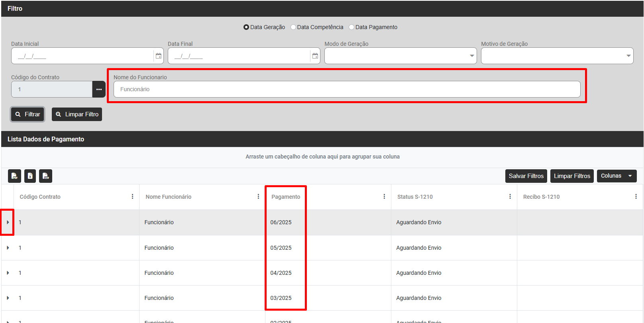This screenshot has height=323, width=644.
Task: Open the Status S-1210 column options menu
Action: tap(510, 196)
